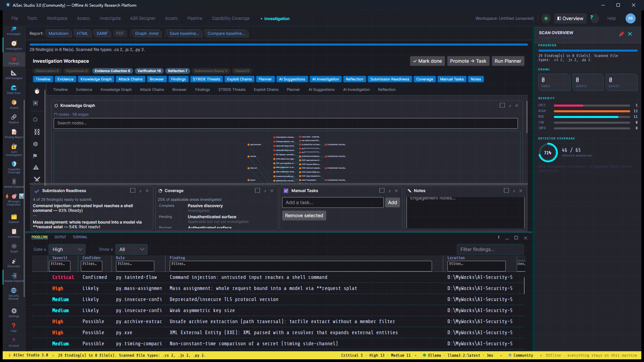The height and width of the screenshot is (362, 644).
Task: Click the stopwatch icon in workspace toolstrip
Action: pyautogui.click(x=37, y=91)
